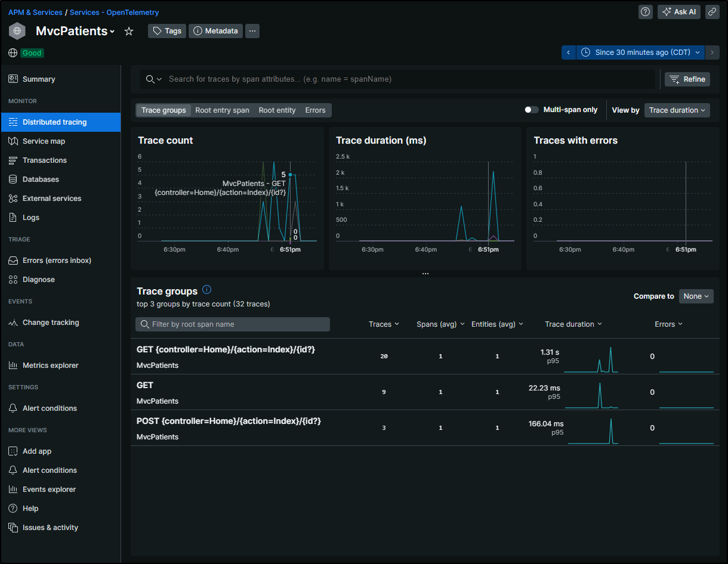Click the 22.23 ms trace duration value

544,388
